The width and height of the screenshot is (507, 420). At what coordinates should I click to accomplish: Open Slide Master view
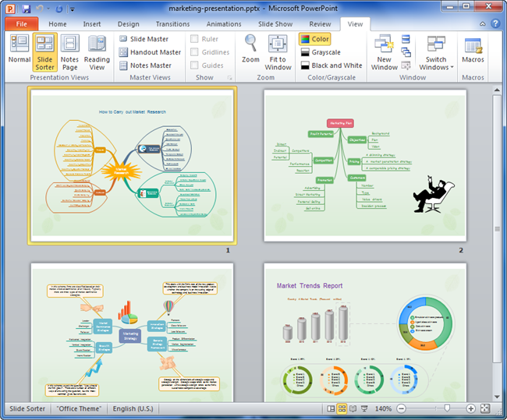146,39
